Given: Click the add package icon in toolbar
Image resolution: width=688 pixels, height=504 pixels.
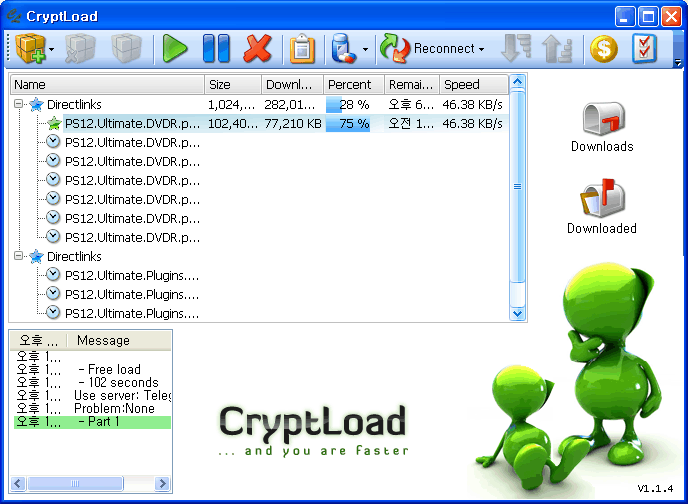Looking at the screenshot, I should pyautogui.click(x=30, y=48).
